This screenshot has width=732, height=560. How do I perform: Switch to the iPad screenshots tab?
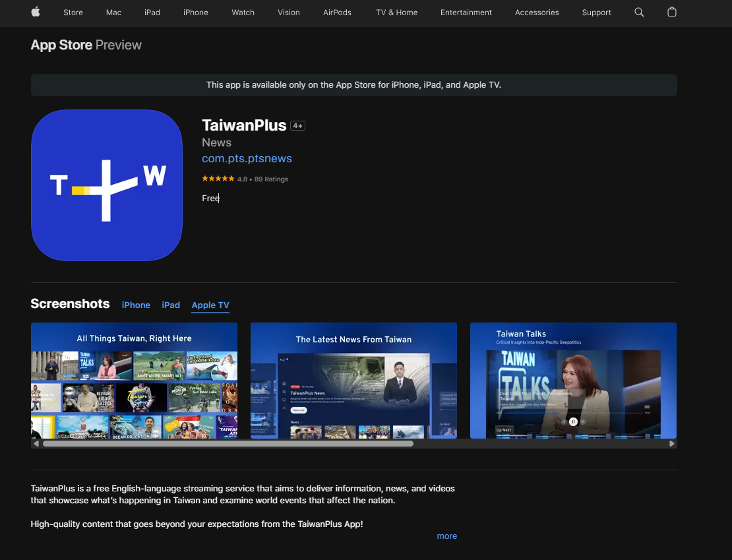(x=170, y=305)
